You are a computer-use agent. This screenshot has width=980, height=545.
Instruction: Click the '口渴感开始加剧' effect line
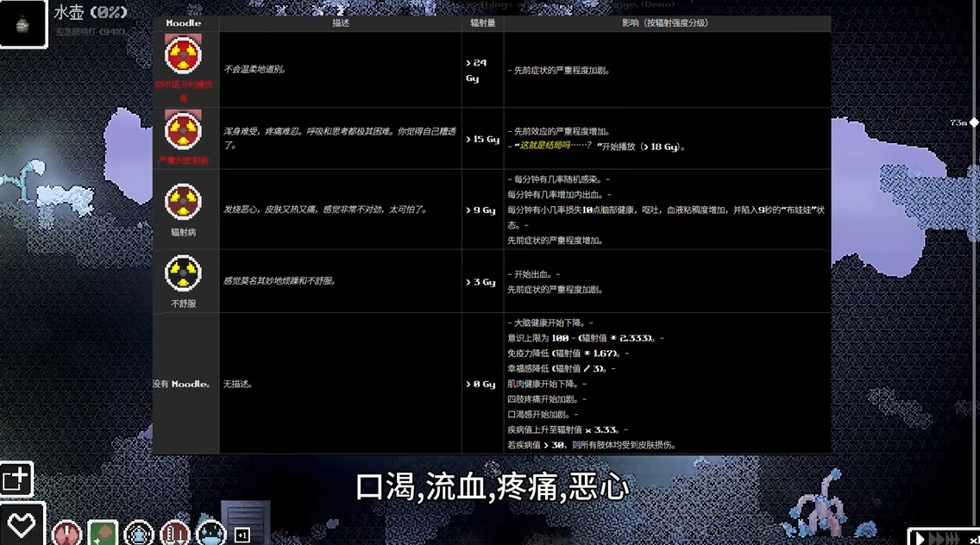(543, 415)
